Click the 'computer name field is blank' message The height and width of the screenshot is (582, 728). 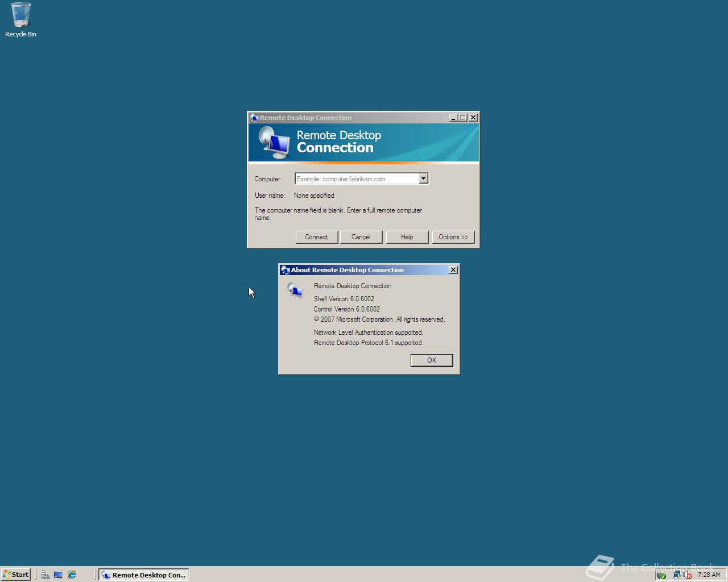(x=338, y=214)
